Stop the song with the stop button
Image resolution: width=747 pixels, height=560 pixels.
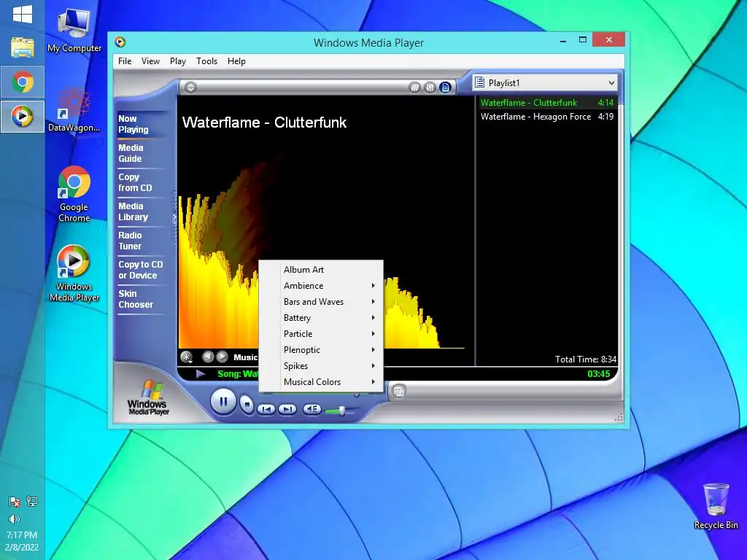[247, 405]
